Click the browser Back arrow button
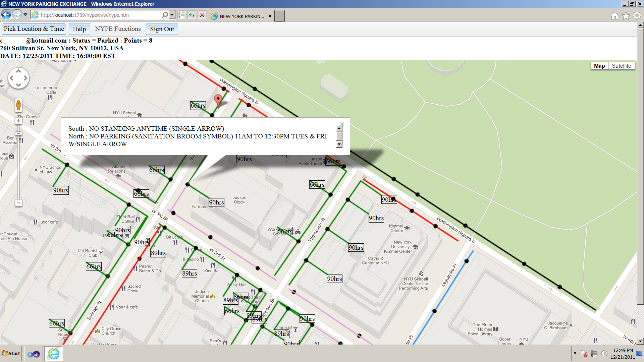Screen dimensions: 644x362 (x=6, y=15)
